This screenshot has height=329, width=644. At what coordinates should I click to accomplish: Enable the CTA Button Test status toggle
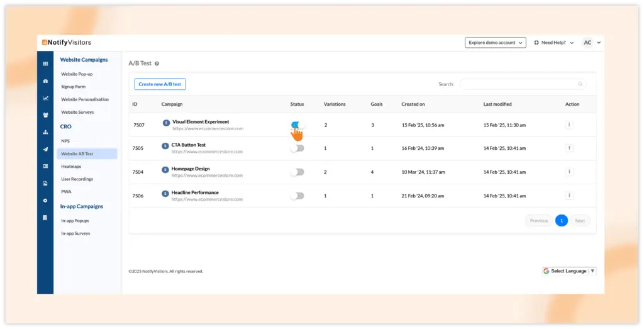pos(297,148)
